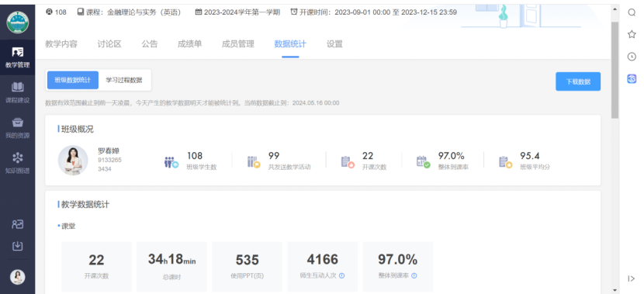Viewport: 644px width, 294px height.
Task: Click the course name 金融理论与实务（英语）
Action: point(144,12)
